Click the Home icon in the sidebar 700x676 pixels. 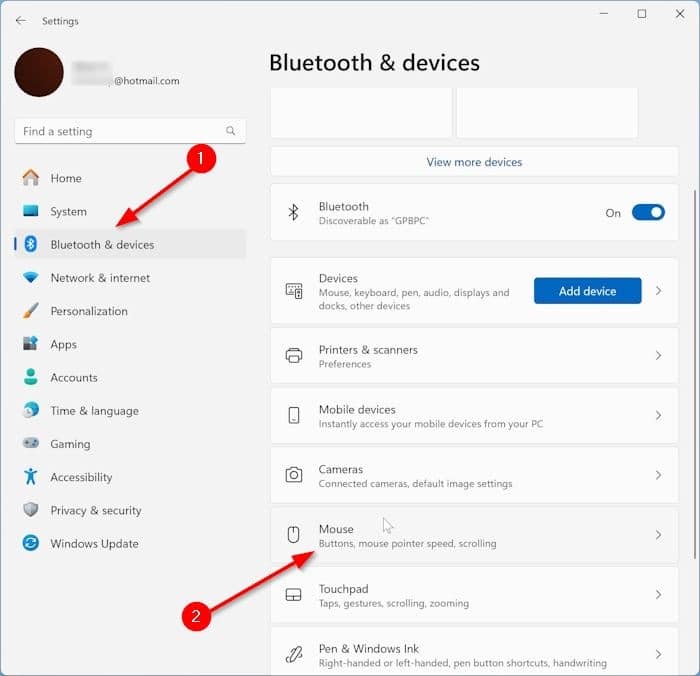click(x=31, y=178)
